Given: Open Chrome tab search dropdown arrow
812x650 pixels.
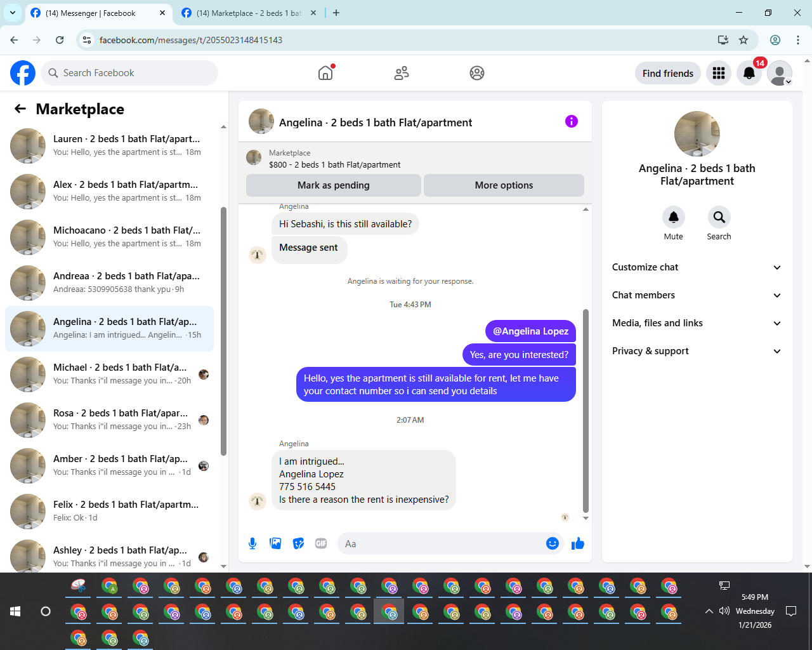Looking at the screenshot, I should click(x=13, y=13).
